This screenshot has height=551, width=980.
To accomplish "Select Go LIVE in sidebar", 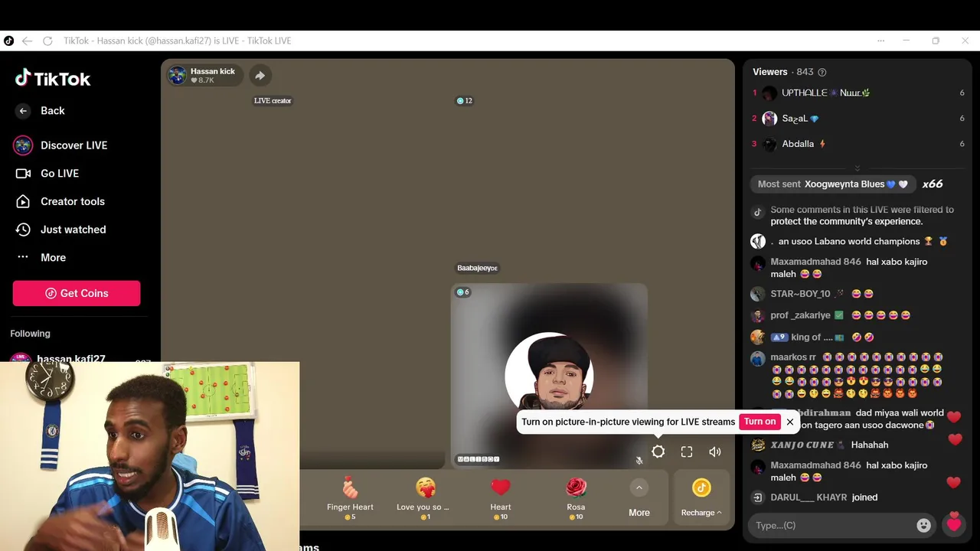I will coord(47,174).
